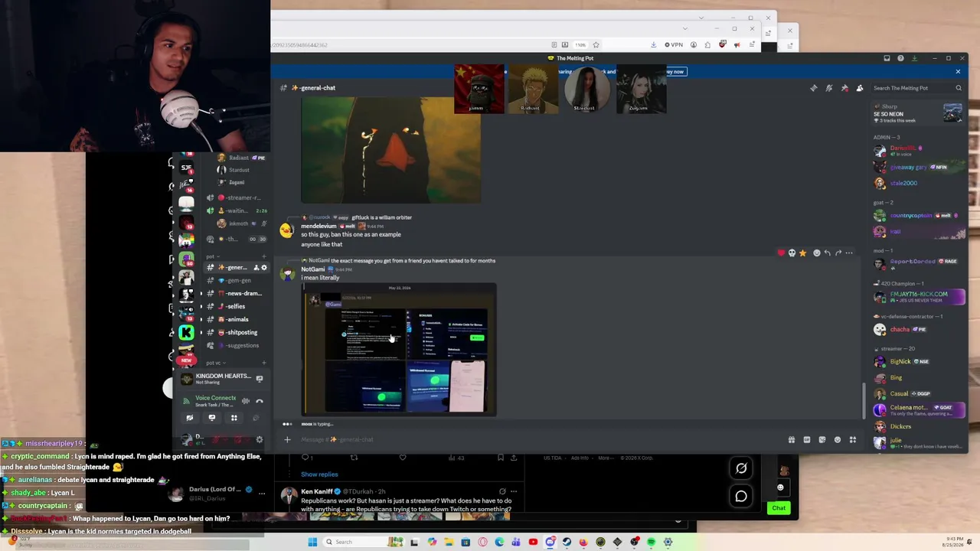The image size is (980, 551).
Task: Open the emoji picker in message bar
Action: point(838,440)
